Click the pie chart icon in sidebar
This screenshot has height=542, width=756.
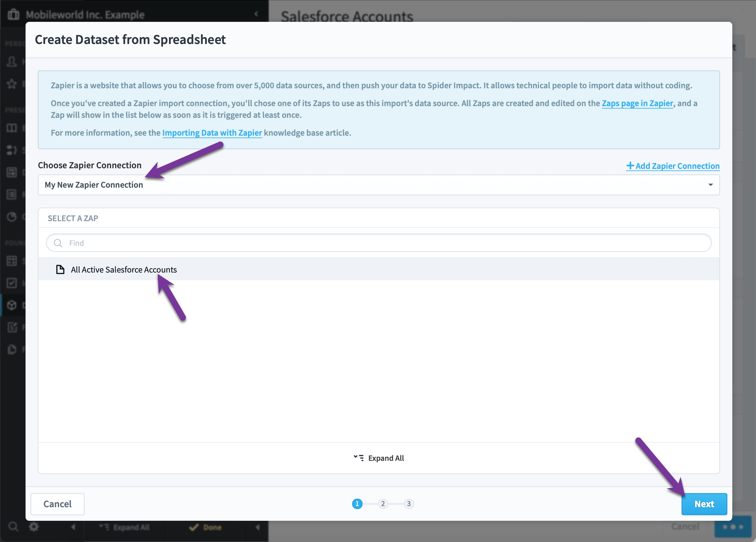[x=12, y=217]
